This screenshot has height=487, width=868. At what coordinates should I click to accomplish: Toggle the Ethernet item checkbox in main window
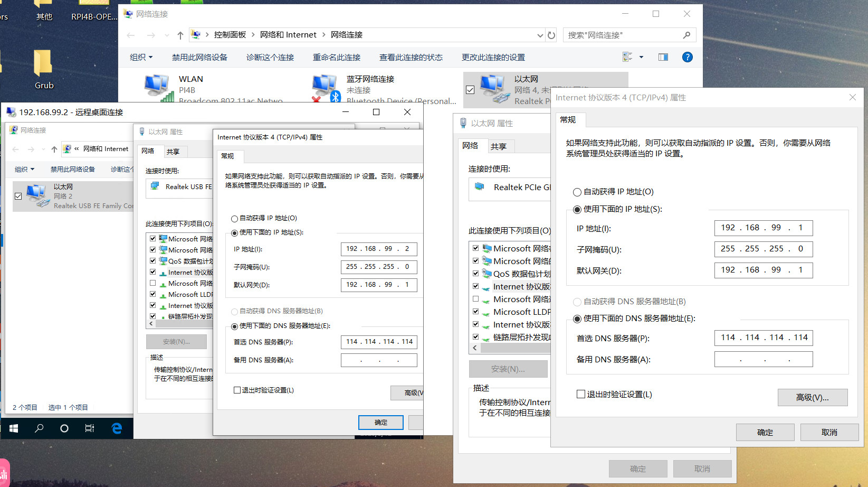[x=470, y=90]
